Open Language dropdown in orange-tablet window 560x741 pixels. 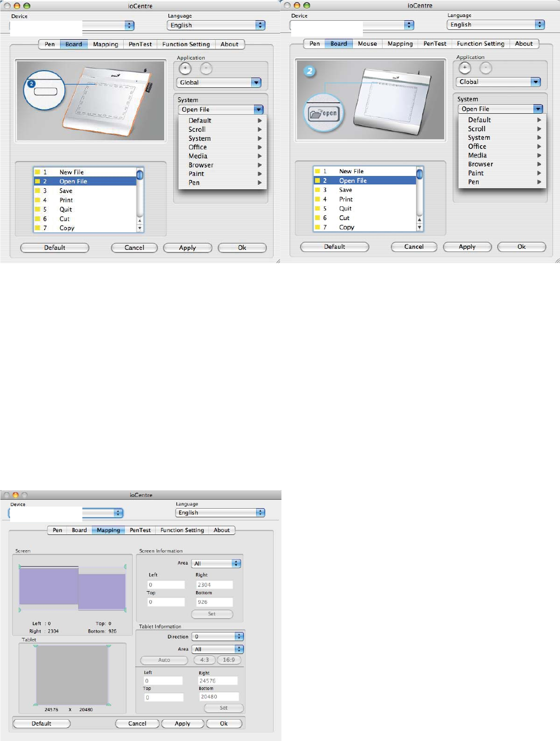[x=216, y=25]
